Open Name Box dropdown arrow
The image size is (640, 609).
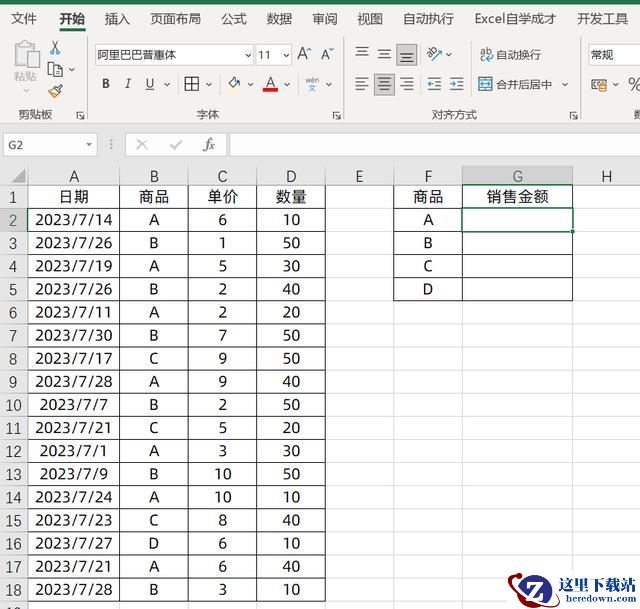[x=89, y=144]
